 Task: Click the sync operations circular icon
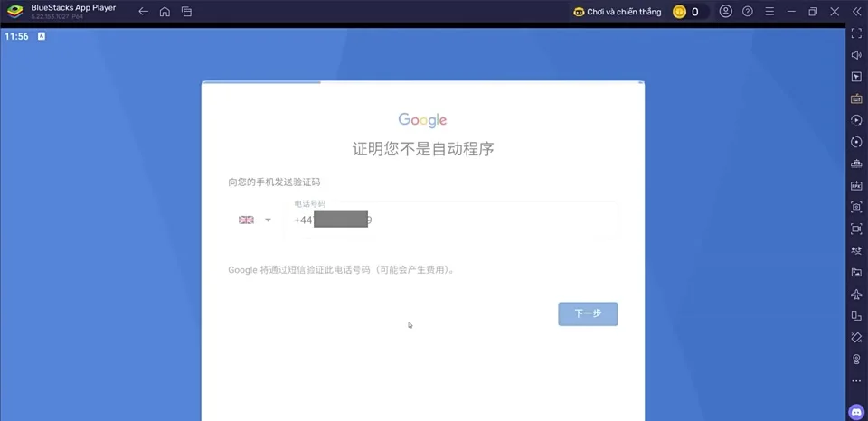(856, 142)
